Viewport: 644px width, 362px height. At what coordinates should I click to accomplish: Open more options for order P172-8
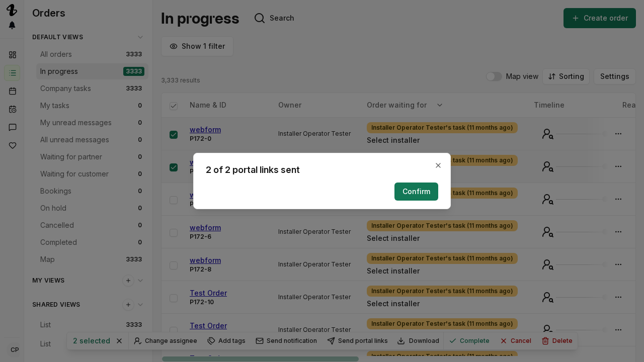pos(618,264)
